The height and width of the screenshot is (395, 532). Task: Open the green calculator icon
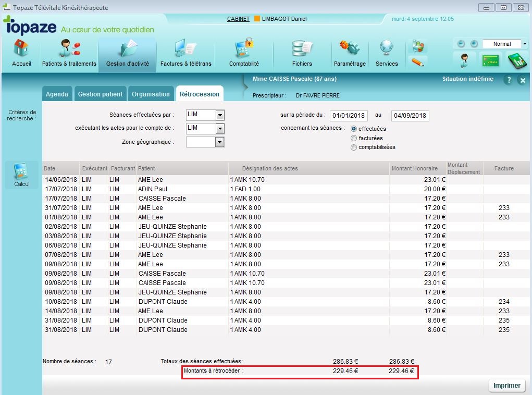point(517,61)
